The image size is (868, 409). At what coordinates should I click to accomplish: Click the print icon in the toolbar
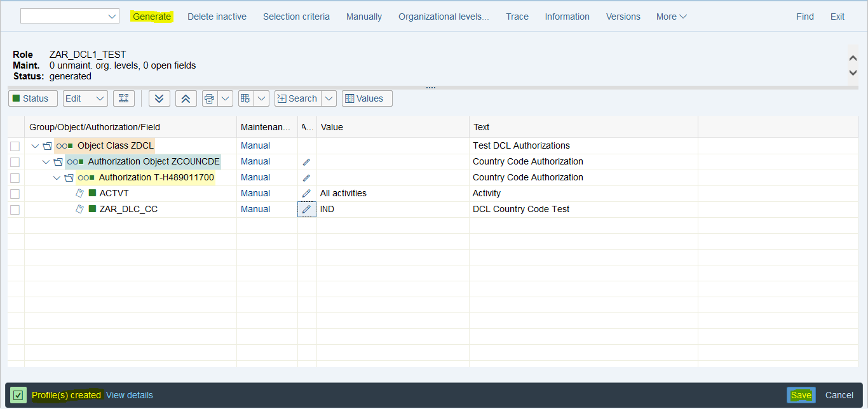click(x=208, y=98)
